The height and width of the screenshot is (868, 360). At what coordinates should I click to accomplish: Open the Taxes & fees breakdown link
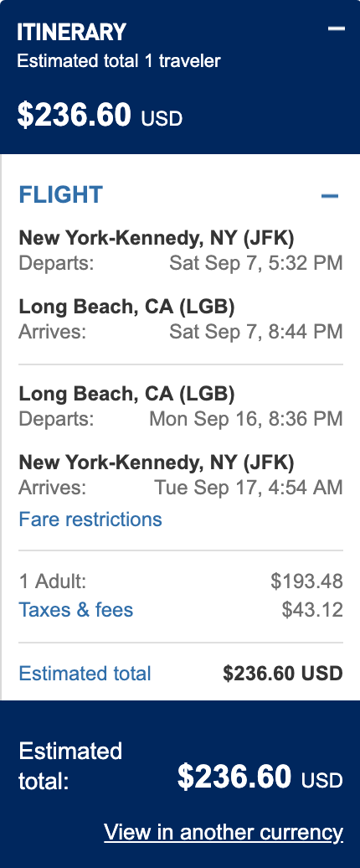click(x=75, y=610)
